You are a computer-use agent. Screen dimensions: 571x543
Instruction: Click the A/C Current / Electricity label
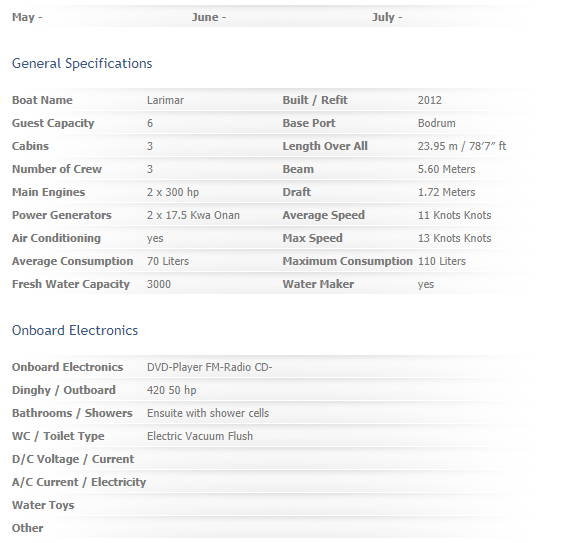(79, 482)
